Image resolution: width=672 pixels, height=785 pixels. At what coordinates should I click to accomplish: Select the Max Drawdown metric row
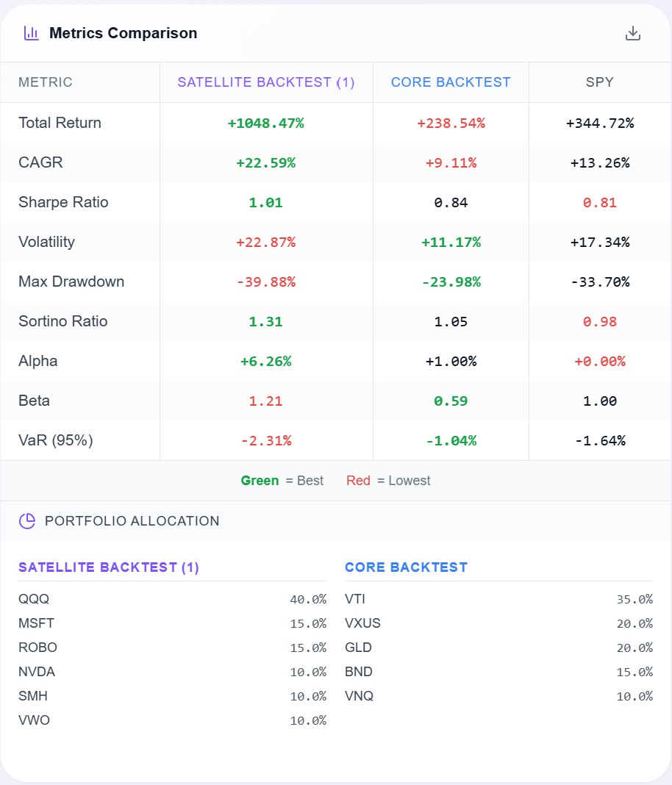[71, 282]
